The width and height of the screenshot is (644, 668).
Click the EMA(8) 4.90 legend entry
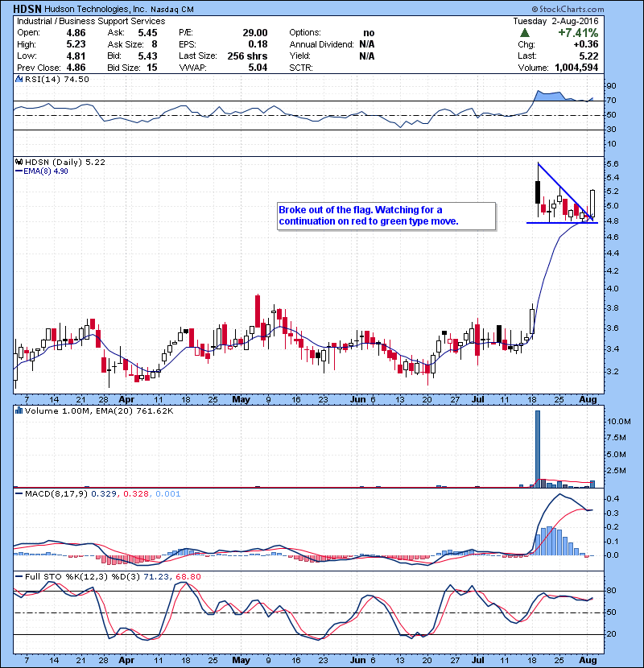click(42, 171)
